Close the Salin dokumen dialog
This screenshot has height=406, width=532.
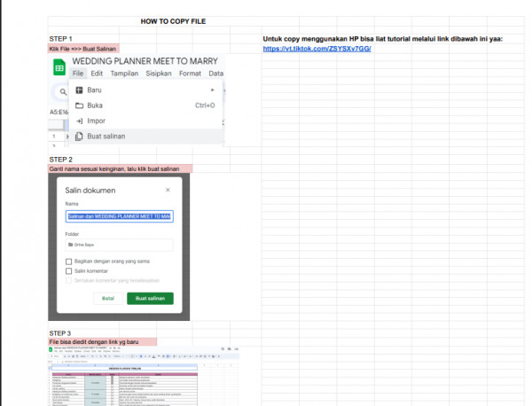point(168,190)
